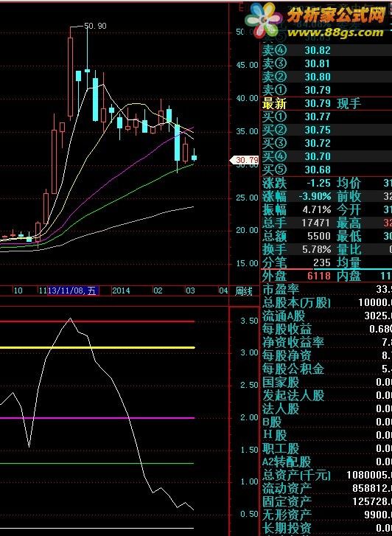Click the 总股本(万股) row label
The image size is (392, 536).
coord(297,303)
